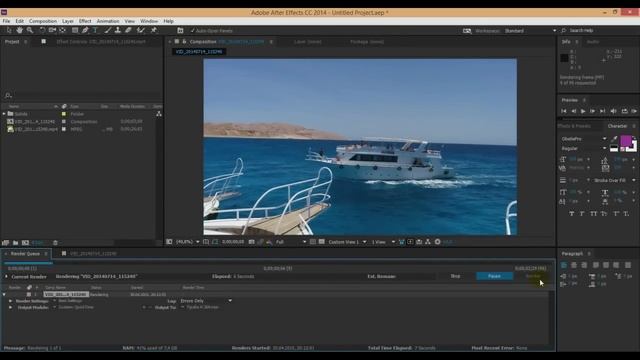Select the Rotation tool
Viewport: 640px width, 360px height.
click(42, 30)
